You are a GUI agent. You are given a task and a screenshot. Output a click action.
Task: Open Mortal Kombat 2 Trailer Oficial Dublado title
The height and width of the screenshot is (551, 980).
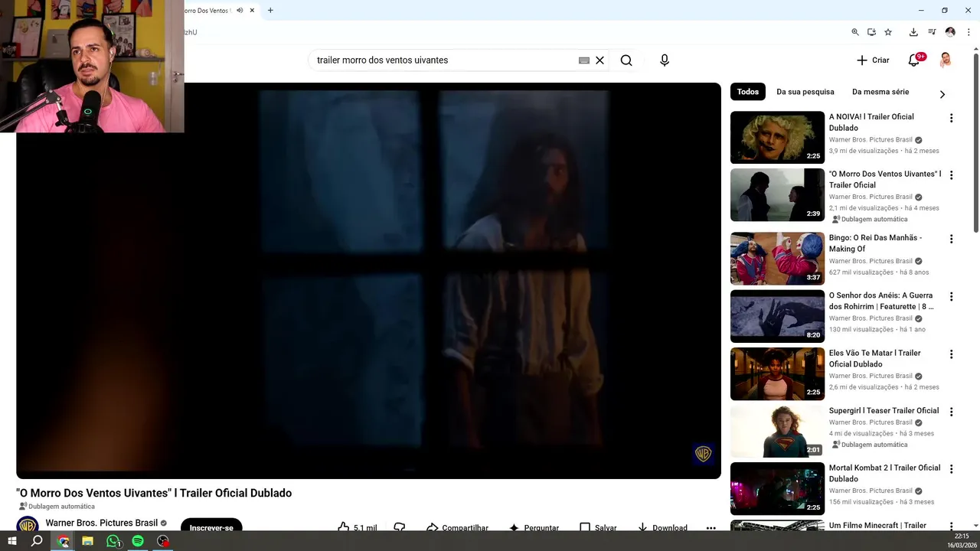click(x=884, y=473)
